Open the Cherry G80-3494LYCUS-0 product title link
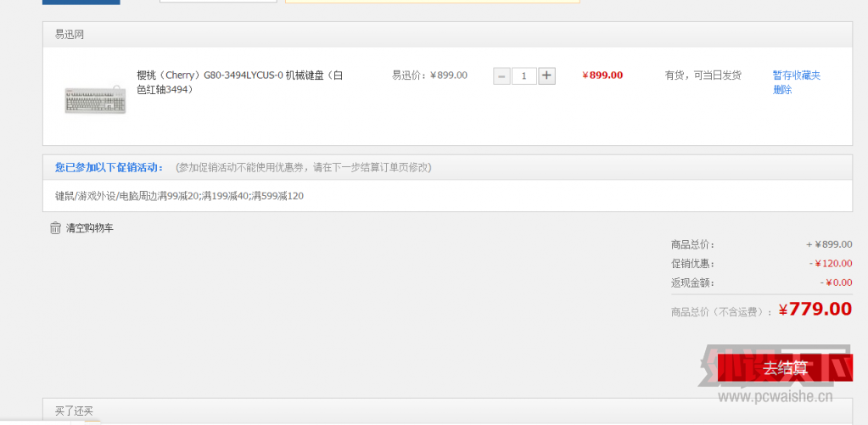 (239, 82)
